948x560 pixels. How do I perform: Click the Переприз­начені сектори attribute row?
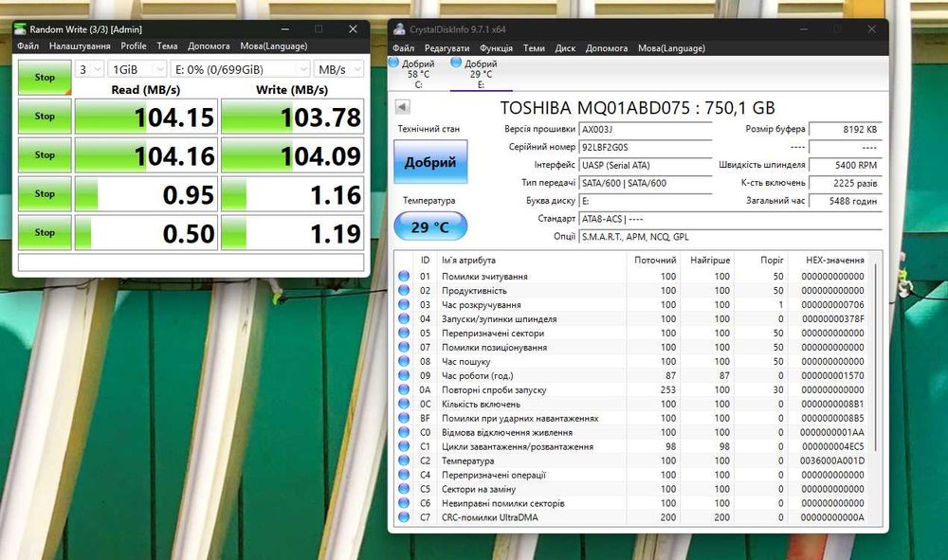coord(633,333)
